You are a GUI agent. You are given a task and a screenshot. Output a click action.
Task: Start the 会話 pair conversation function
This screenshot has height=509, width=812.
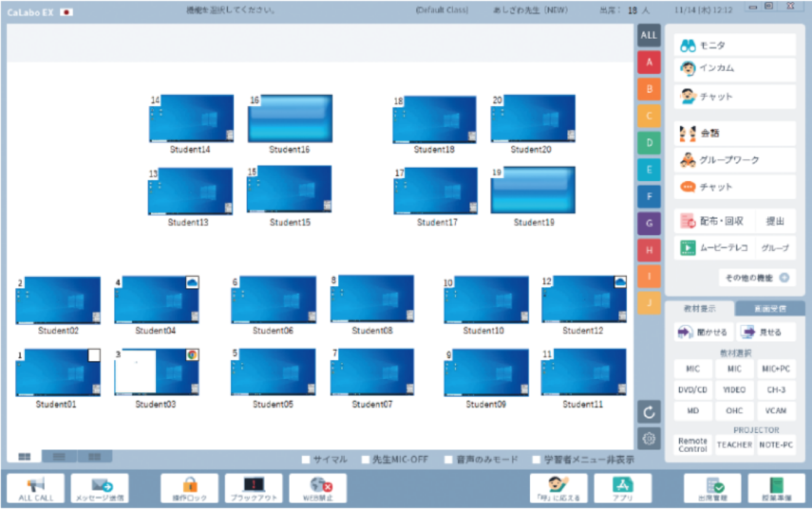click(x=735, y=133)
